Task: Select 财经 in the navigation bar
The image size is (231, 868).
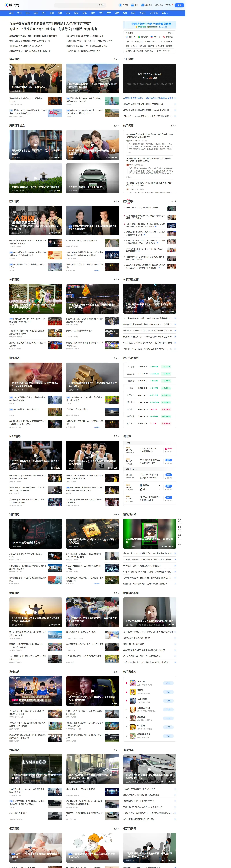Action: coord(28,13)
